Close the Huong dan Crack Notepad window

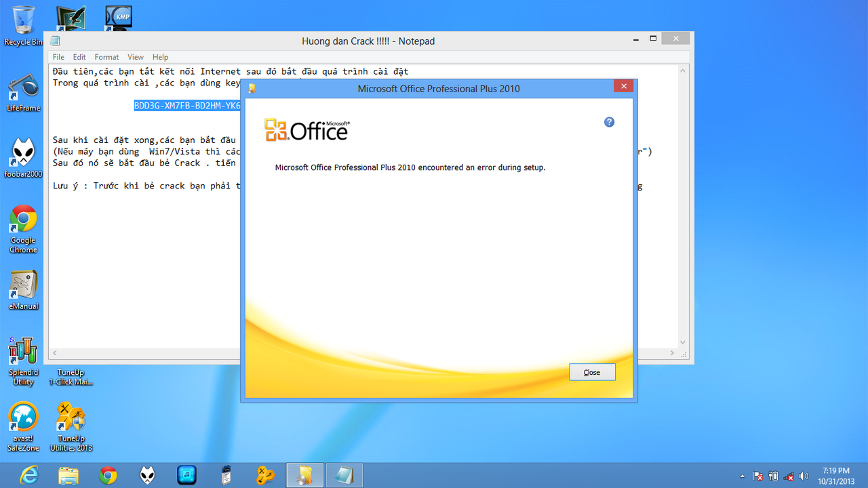676,39
